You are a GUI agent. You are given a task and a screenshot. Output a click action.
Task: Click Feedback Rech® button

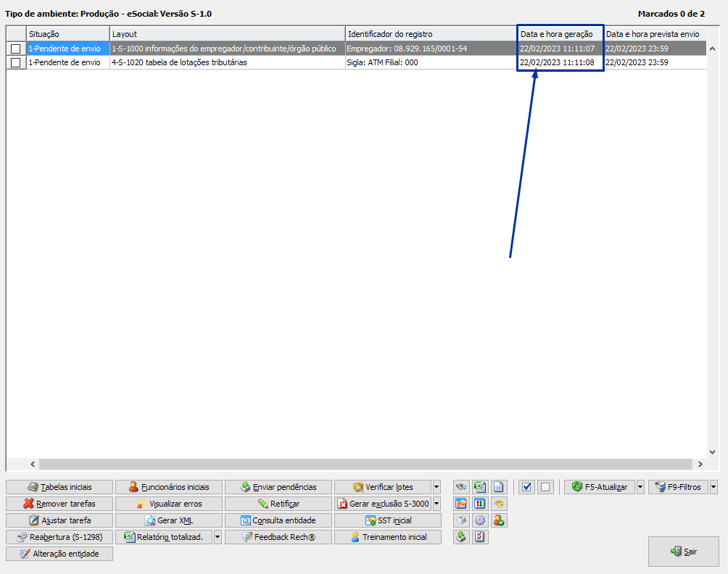(x=278, y=537)
